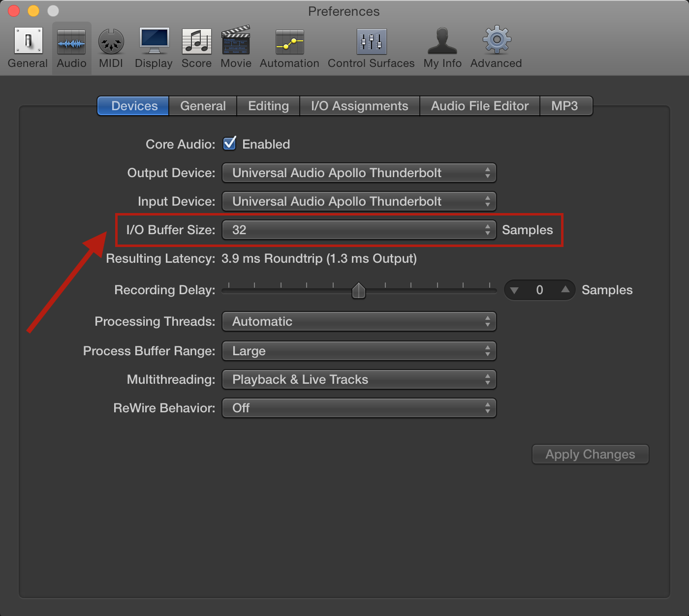Open the Display preferences icon
Screen dimensions: 689x616
154,41
